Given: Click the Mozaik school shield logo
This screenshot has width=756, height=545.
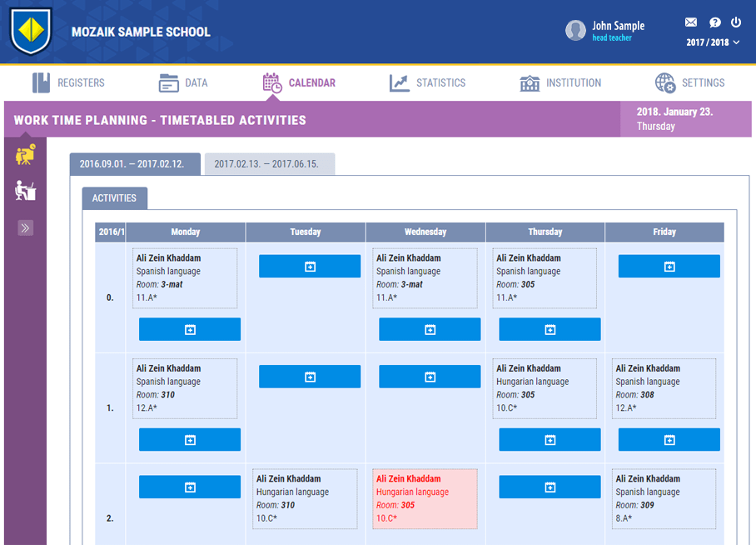Looking at the screenshot, I should 31,32.
